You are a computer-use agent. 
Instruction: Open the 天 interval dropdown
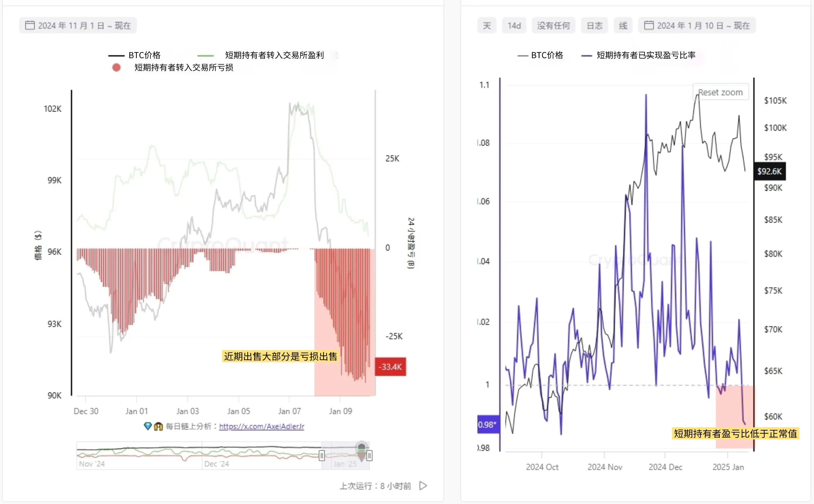(x=487, y=26)
